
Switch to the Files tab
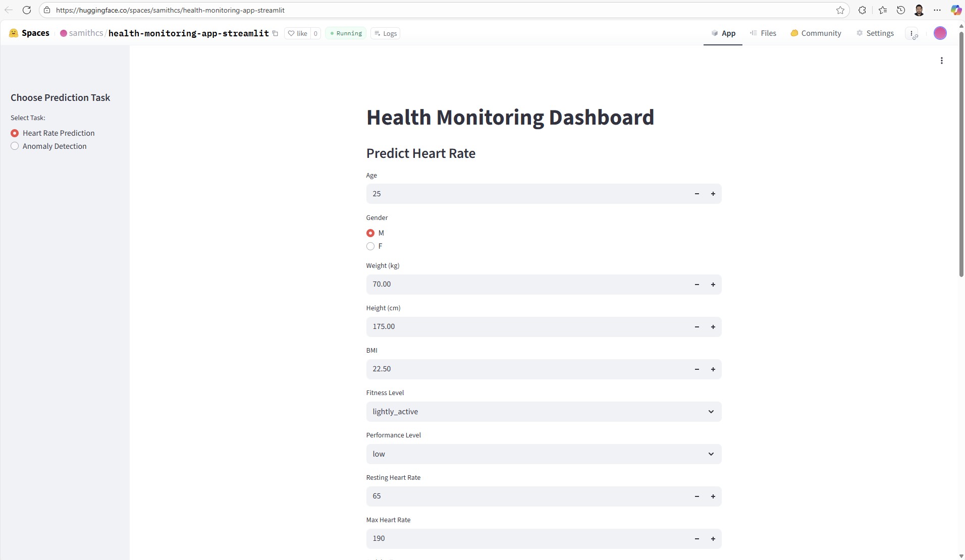[x=763, y=33]
